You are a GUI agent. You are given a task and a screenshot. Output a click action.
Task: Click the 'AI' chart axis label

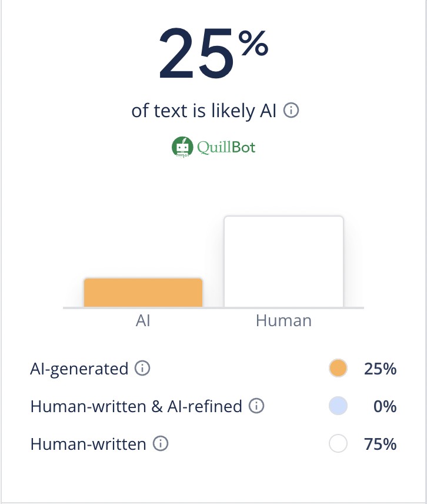(143, 321)
